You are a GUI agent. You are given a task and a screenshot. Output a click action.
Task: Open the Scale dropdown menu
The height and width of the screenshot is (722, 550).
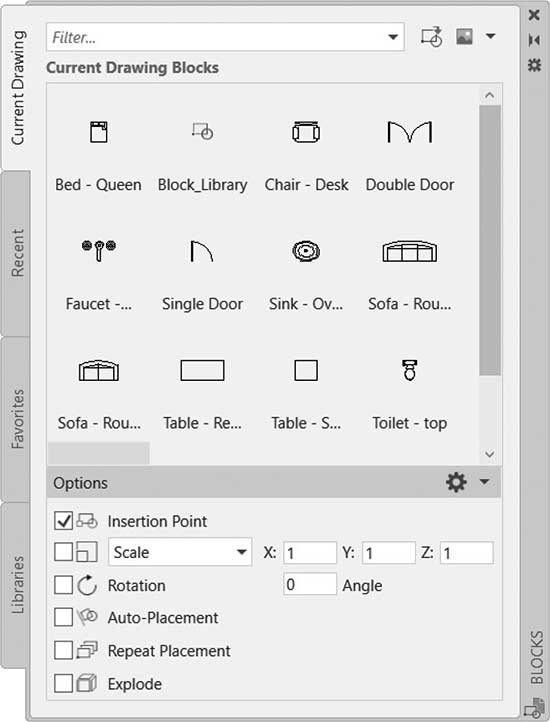180,552
